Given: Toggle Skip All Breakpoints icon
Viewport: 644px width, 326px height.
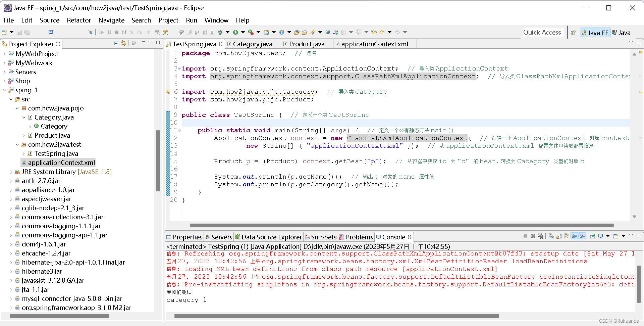Looking at the screenshot, I should (x=90, y=32).
